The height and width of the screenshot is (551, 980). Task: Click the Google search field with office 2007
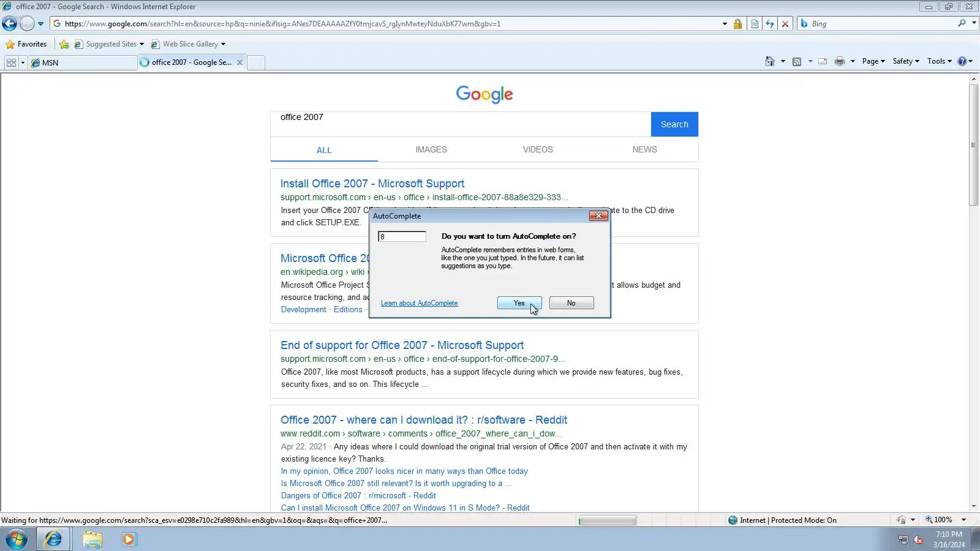461,124
